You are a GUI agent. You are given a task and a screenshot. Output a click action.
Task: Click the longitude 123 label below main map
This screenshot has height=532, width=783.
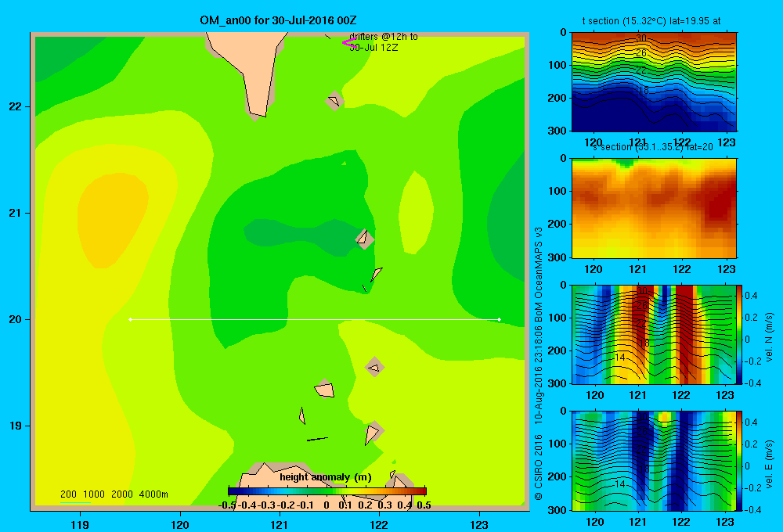(x=479, y=524)
